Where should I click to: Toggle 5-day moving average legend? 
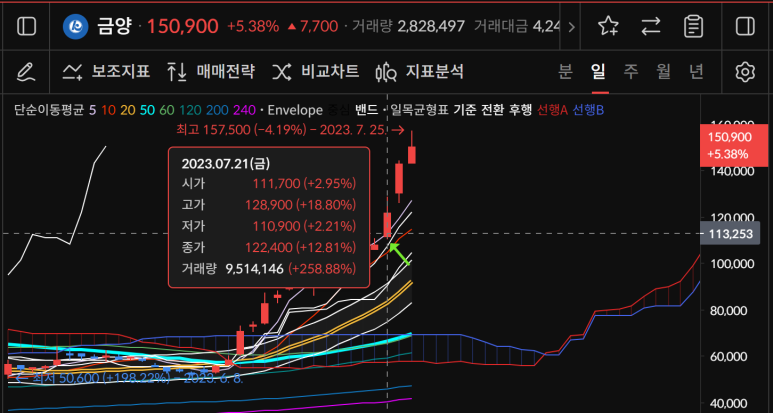coord(92,110)
